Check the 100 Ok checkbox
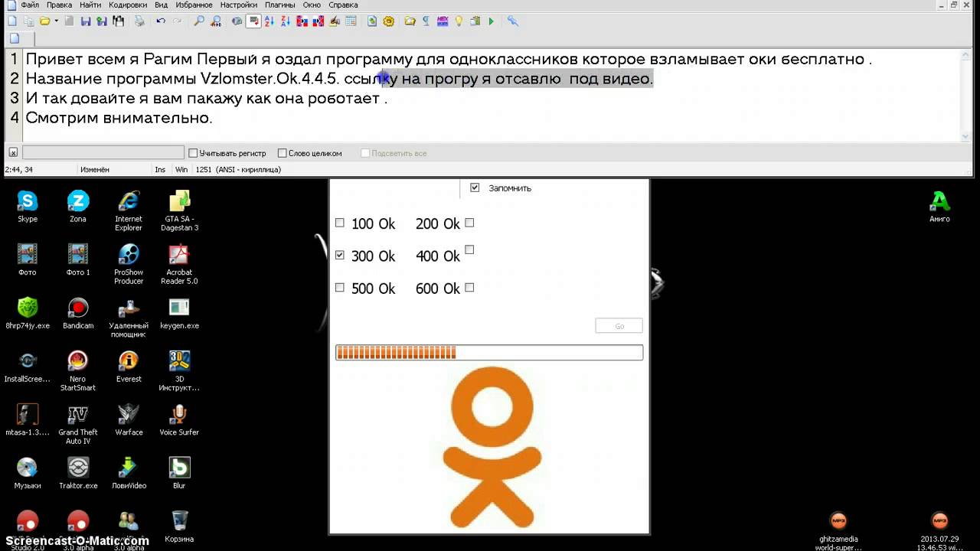The width and height of the screenshot is (980, 551). tap(340, 223)
